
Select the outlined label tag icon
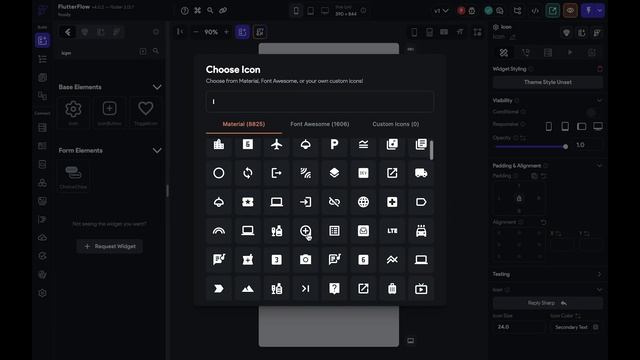pyautogui.click(x=421, y=202)
